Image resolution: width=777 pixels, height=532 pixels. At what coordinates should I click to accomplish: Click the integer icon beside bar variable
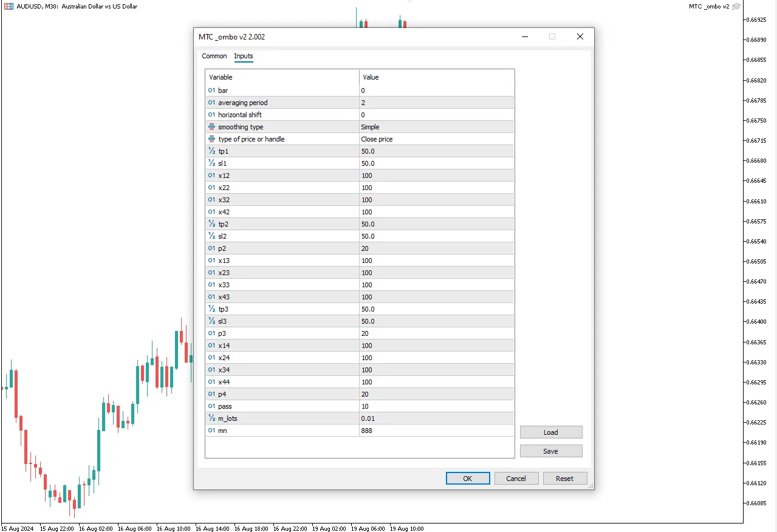tap(211, 90)
